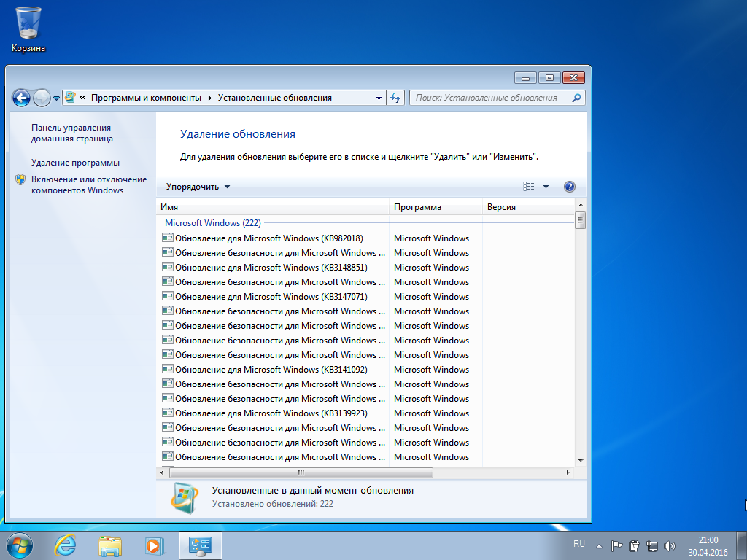
Task: Click the installed updates icon in details pane
Action: pos(185,498)
